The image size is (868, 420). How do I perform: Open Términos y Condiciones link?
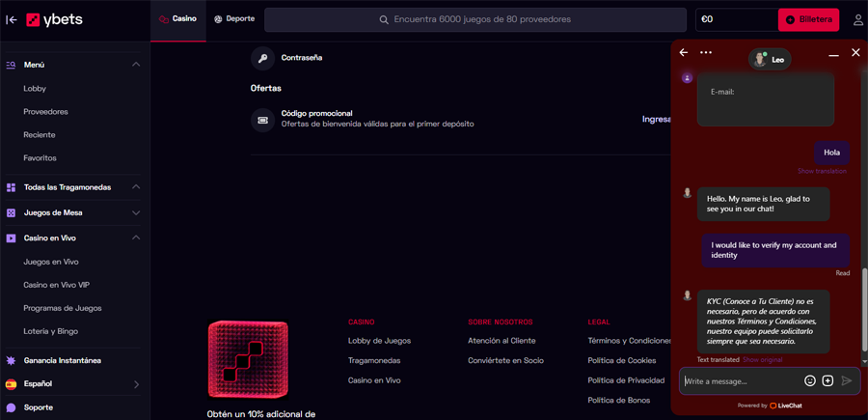(630, 341)
